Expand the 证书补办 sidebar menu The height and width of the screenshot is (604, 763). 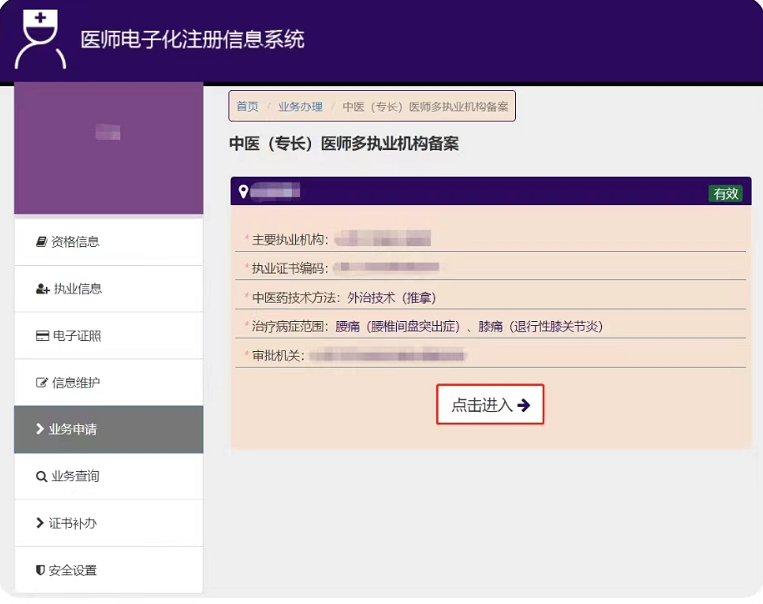(x=108, y=524)
